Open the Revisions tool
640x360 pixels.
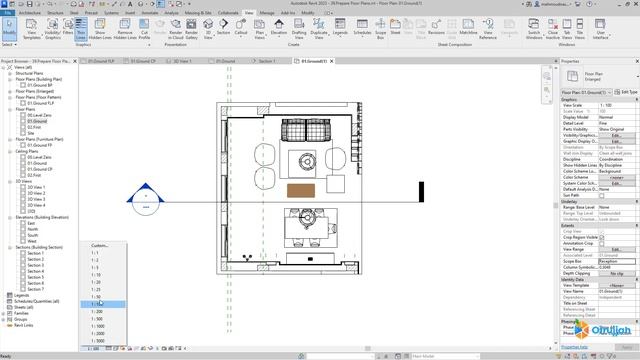436,27
